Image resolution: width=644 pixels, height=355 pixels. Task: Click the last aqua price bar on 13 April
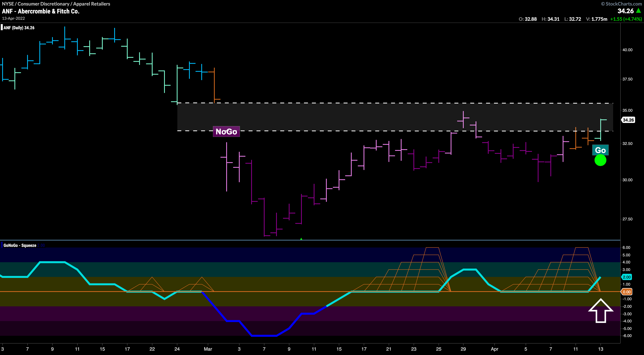pos(600,130)
